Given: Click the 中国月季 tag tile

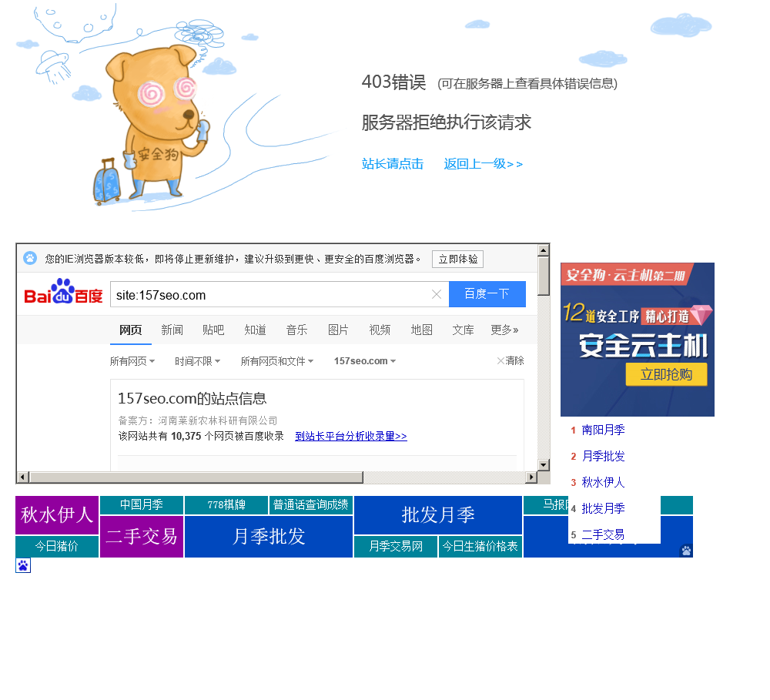Looking at the screenshot, I should 142,505.
